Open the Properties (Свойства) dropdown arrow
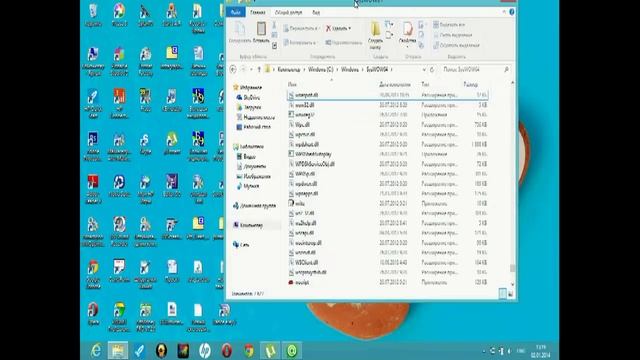640x360 pixels. (x=407, y=46)
